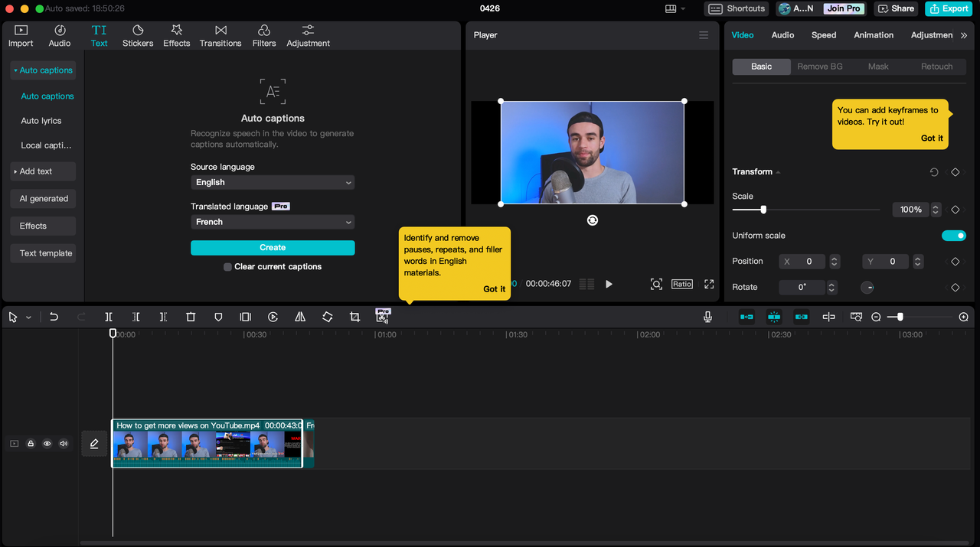Open the Adjustment tab in media toolbar
980x547 pixels.
309,36
